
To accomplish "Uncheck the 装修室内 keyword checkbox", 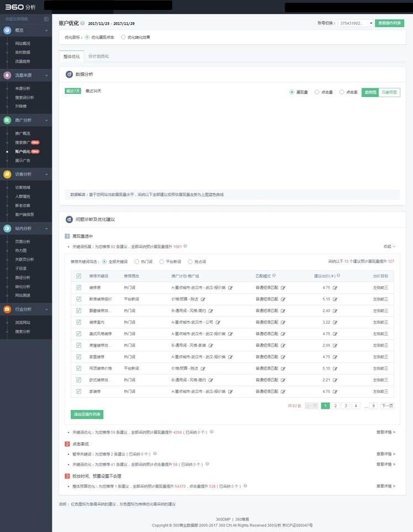I will (78, 321).
